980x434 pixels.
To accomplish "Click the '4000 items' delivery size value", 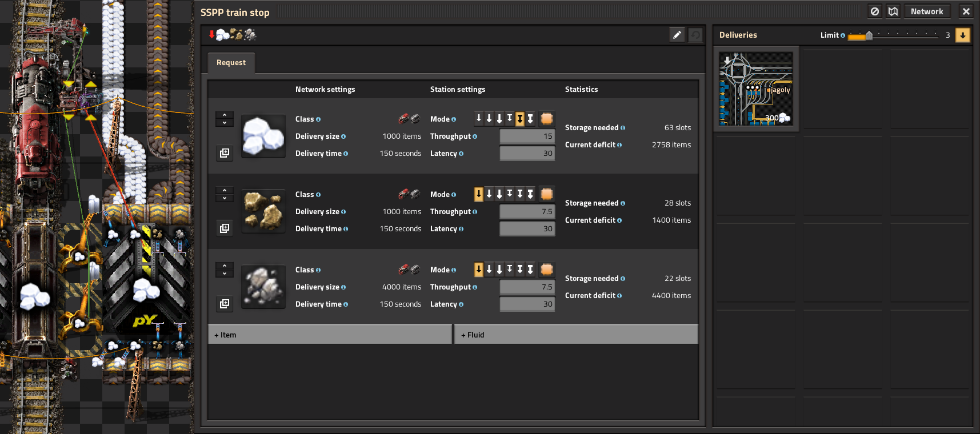I will 402,287.
